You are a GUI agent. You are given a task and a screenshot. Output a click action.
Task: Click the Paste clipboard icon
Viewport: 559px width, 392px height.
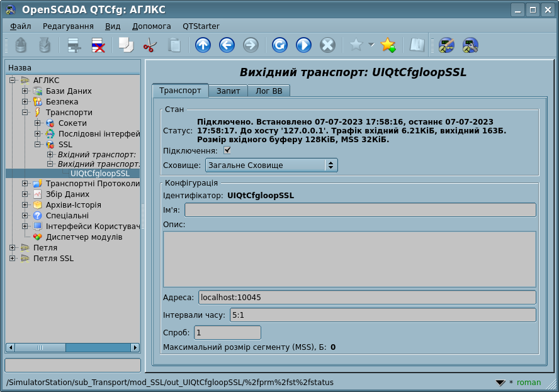[x=174, y=45]
